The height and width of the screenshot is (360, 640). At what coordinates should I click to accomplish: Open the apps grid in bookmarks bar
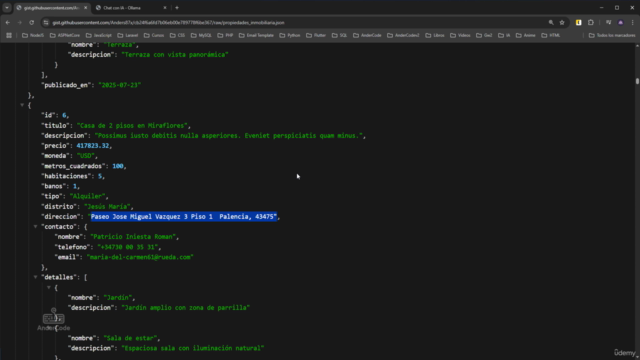[9, 36]
